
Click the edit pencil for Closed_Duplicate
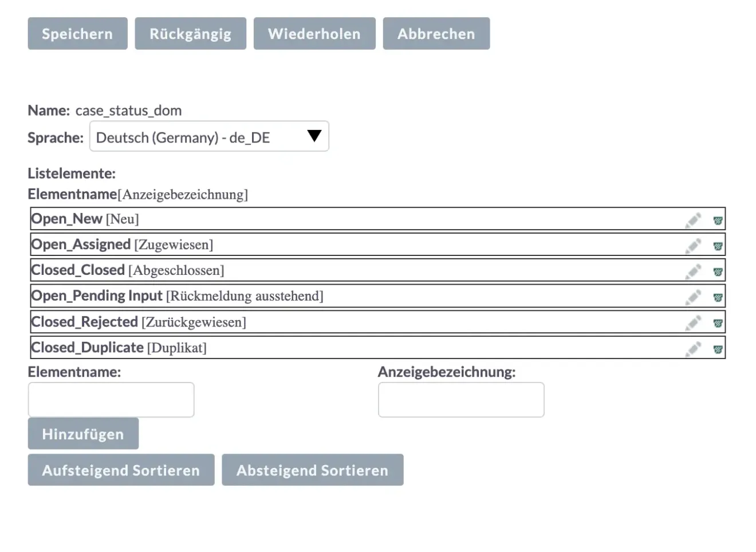[x=693, y=348]
